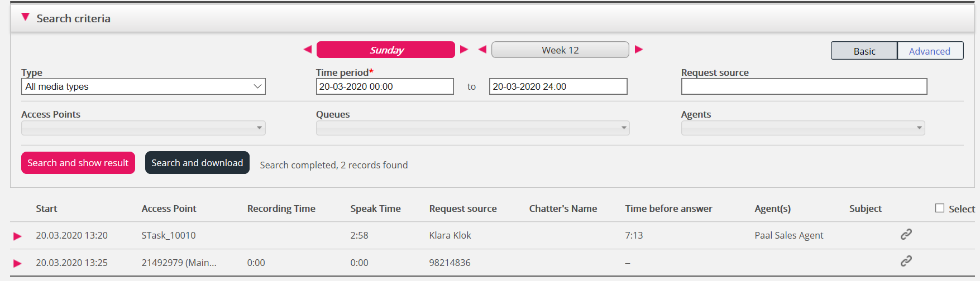This screenshot has width=980, height=281.
Task: Collapse the Search criteria panel
Action: [25, 18]
